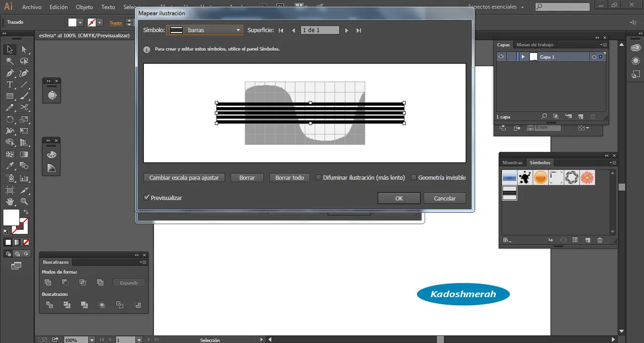Uncheck the Previsualizar checkbox

point(146,198)
